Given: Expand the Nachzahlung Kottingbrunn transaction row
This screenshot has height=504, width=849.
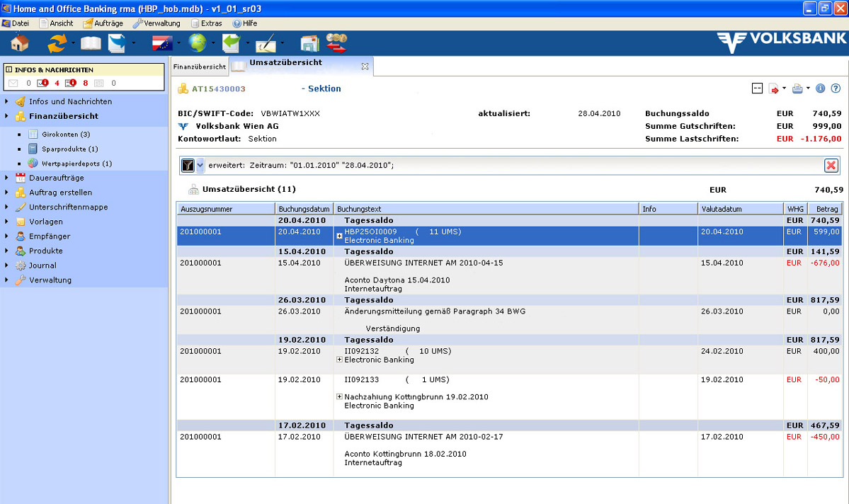Looking at the screenshot, I should 340,397.
